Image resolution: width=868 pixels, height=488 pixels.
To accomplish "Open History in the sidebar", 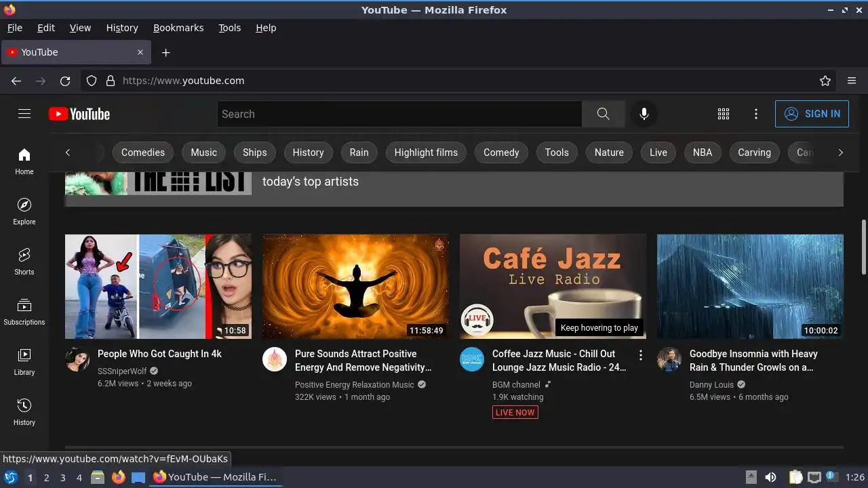I will [x=24, y=412].
